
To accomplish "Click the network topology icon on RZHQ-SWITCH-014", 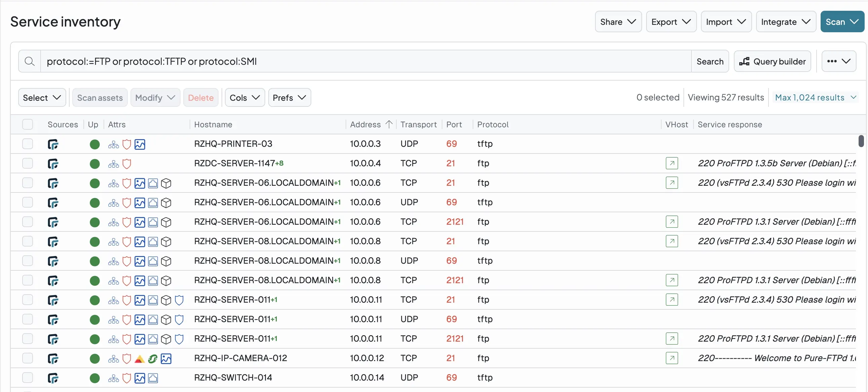I will (x=114, y=378).
